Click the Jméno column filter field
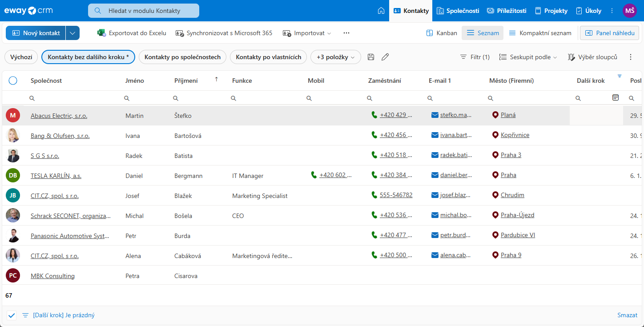The image size is (644, 327). point(145,98)
